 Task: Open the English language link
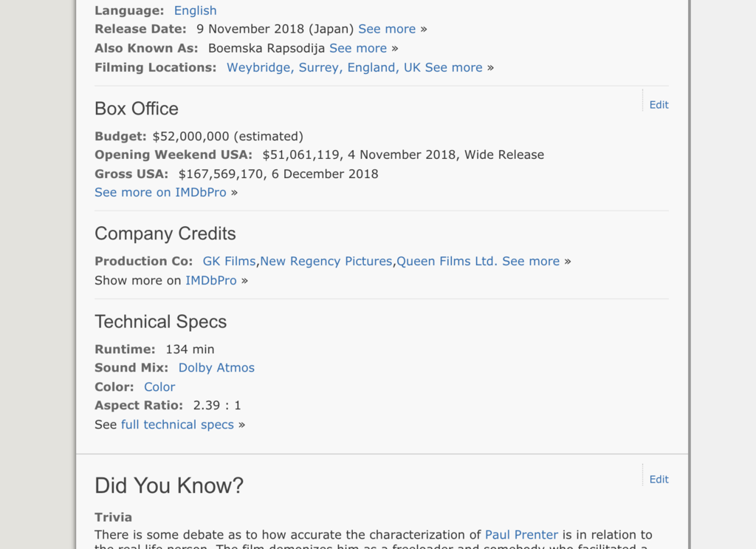[195, 10]
